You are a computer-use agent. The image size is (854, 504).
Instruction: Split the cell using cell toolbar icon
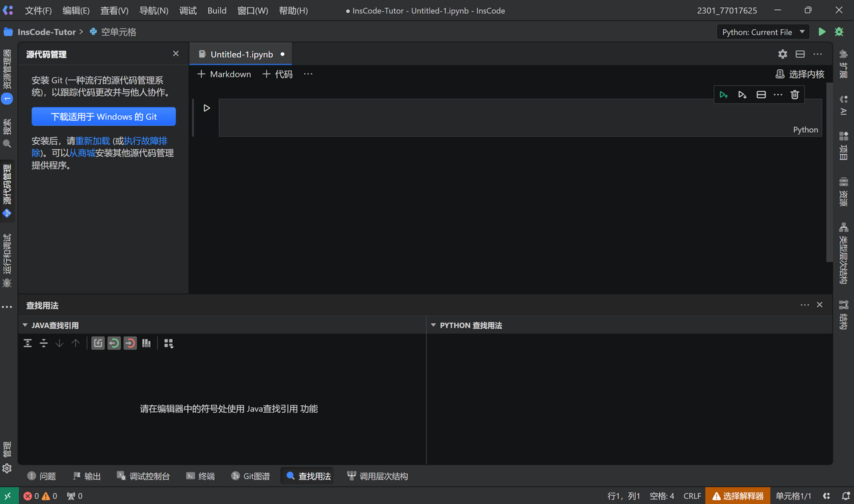click(761, 95)
